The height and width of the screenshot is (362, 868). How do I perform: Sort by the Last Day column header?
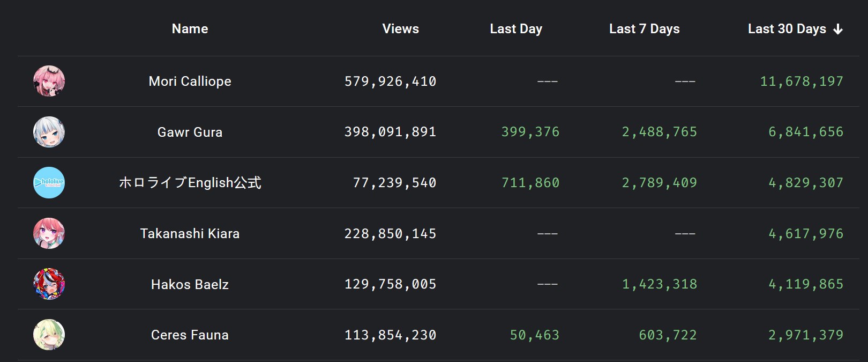click(516, 29)
